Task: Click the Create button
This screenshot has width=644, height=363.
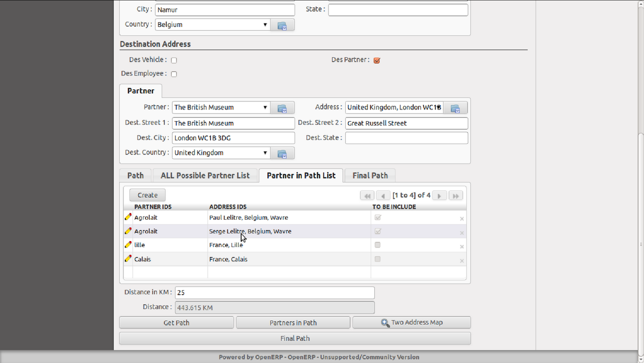Action: (x=147, y=195)
